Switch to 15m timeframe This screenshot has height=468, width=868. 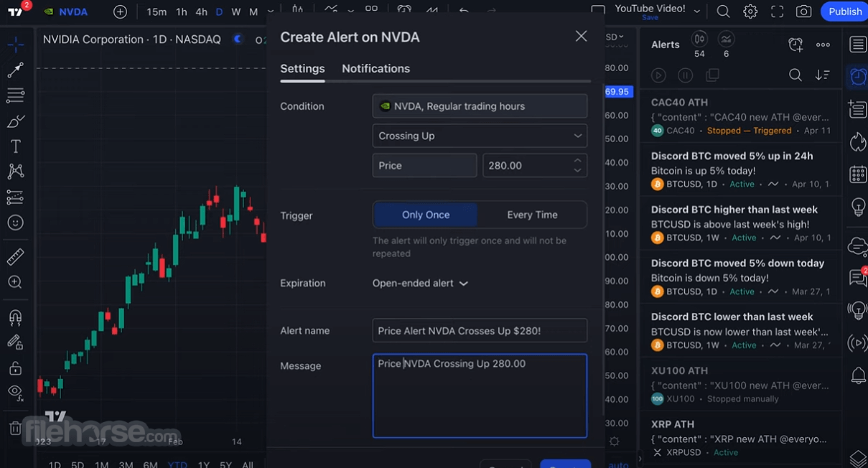pos(157,11)
